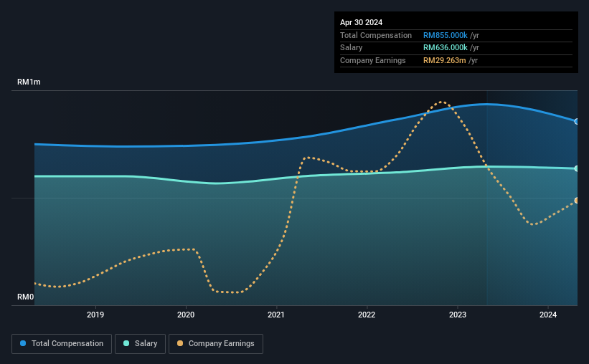The image size is (589, 364).
Task: Select the Company Earnings endpoint marker on the chart
Action: pyautogui.click(x=577, y=201)
